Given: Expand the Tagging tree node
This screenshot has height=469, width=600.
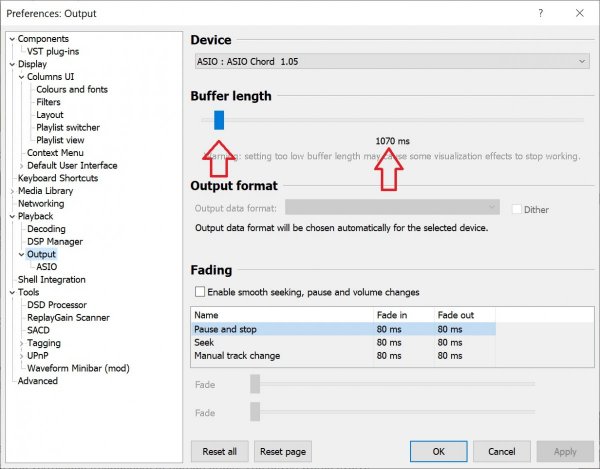Looking at the screenshot, I should pyautogui.click(x=22, y=343).
